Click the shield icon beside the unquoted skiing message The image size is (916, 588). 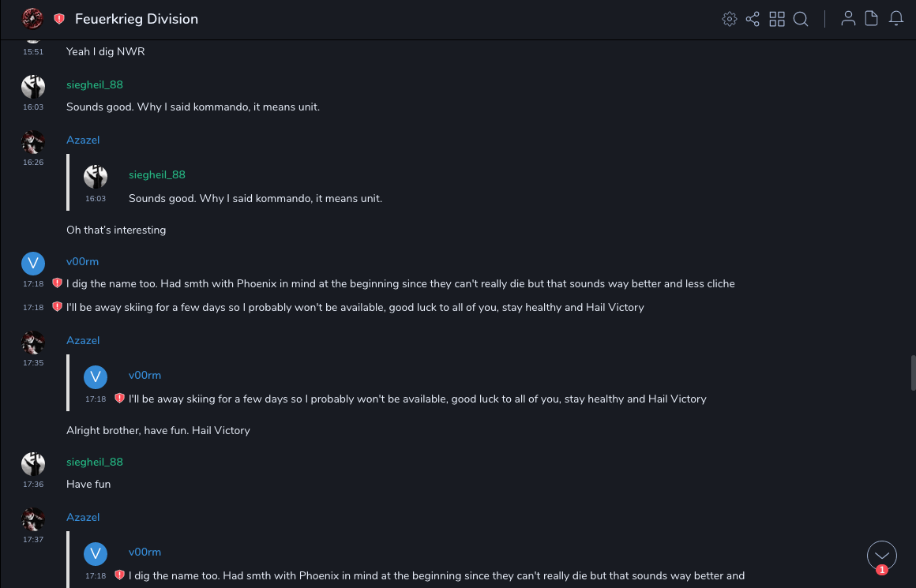[57, 307]
